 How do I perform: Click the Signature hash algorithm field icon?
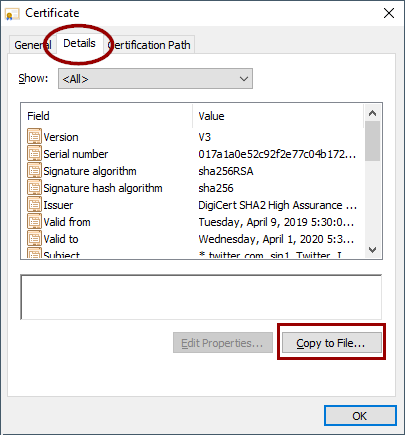click(34, 187)
